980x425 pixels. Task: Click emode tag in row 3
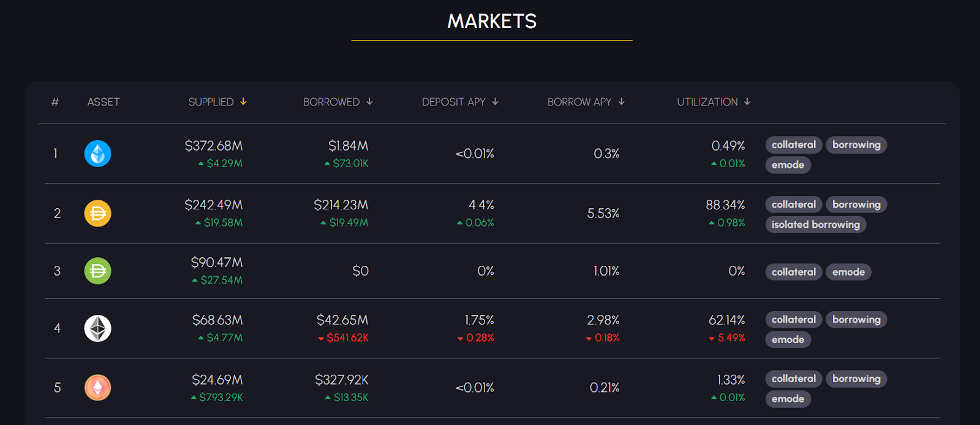point(848,272)
